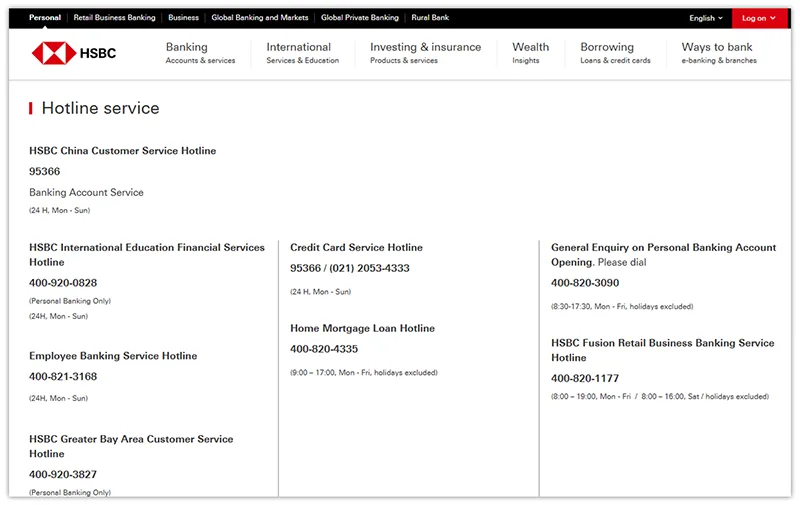Screen dimensions: 800x505
Task: Click phone number 400-821-3168
Action: (63, 376)
